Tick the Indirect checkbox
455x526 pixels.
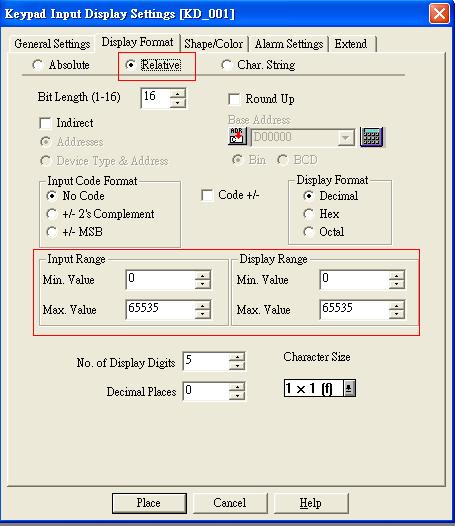coord(45,123)
